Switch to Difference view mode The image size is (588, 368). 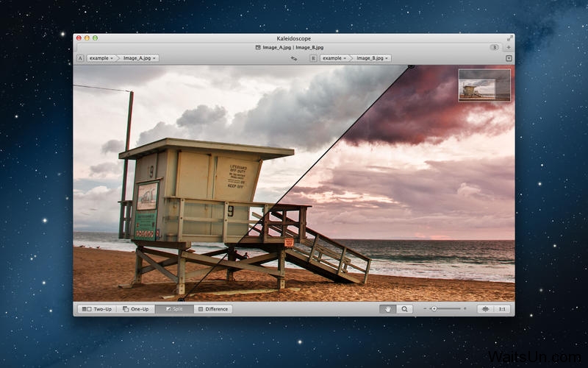[x=212, y=309]
